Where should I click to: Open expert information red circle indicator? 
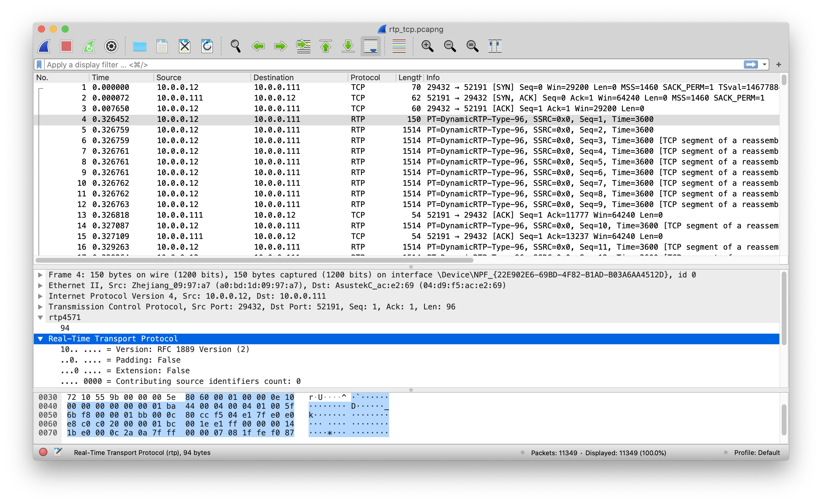click(x=43, y=452)
